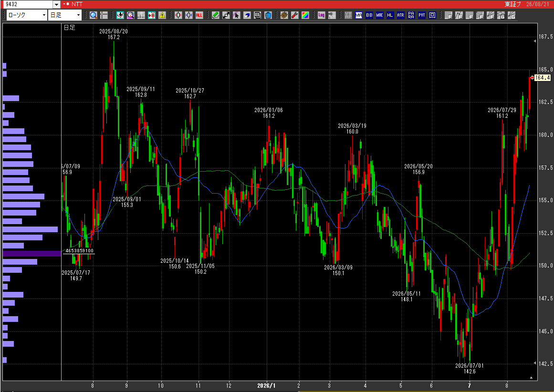Click the 9432 stock code field

pos(28,4)
